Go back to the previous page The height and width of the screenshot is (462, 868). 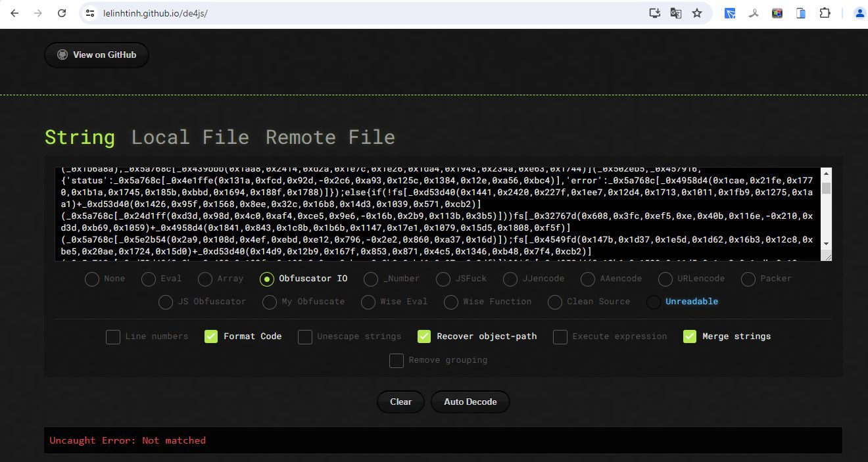pyautogui.click(x=14, y=13)
